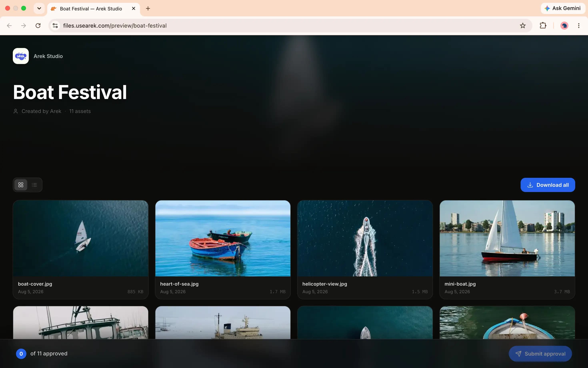Open the mini-boat.jpg sailboat thumbnail

(x=507, y=238)
